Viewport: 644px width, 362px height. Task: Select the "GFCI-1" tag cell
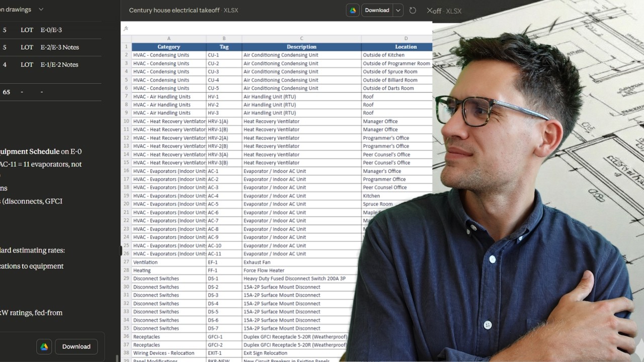pos(224,337)
